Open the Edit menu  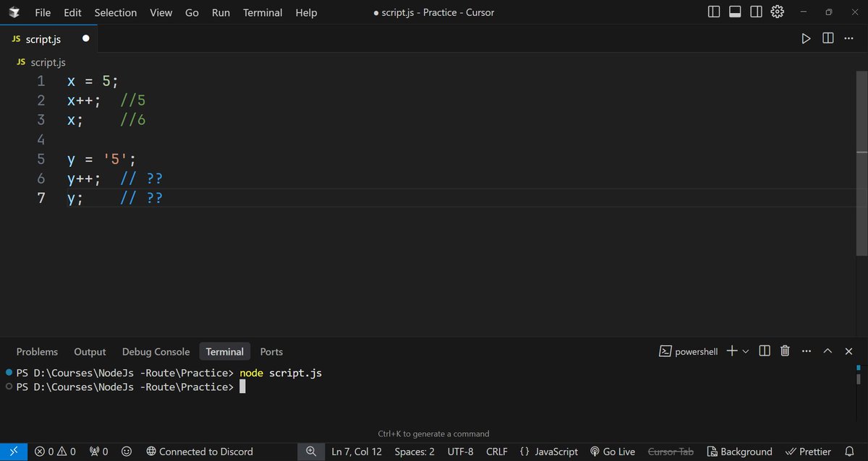click(72, 13)
